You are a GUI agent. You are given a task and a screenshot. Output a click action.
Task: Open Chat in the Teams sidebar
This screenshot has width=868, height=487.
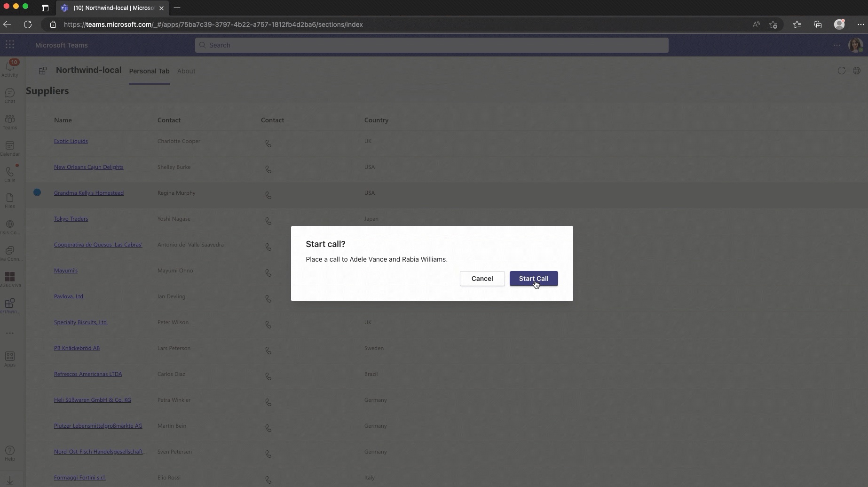10,96
